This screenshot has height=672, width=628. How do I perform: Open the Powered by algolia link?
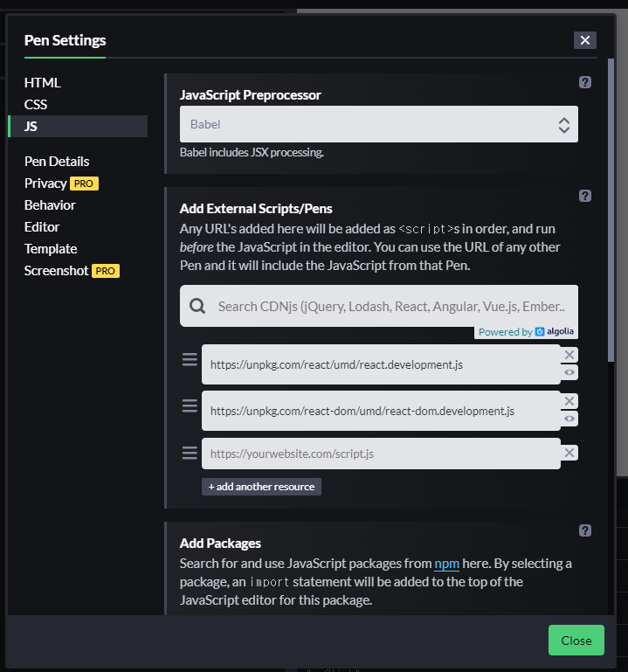coord(526,332)
